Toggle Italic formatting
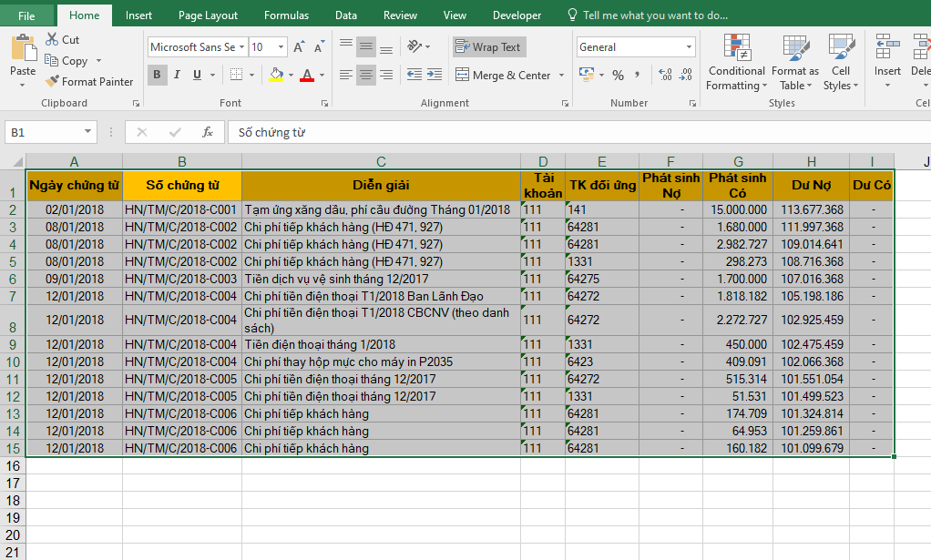Screen dimensions: 931x560 pyautogui.click(x=177, y=75)
